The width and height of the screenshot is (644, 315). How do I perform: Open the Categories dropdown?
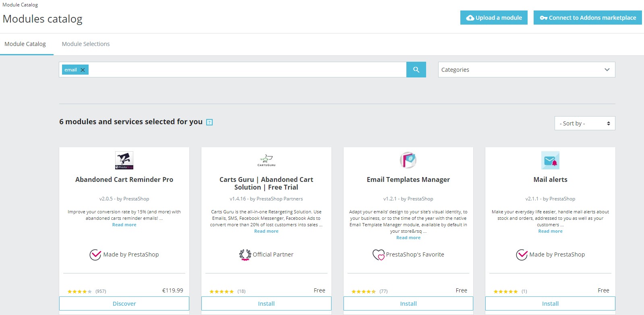pyautogui.click(x=526, y=69)
